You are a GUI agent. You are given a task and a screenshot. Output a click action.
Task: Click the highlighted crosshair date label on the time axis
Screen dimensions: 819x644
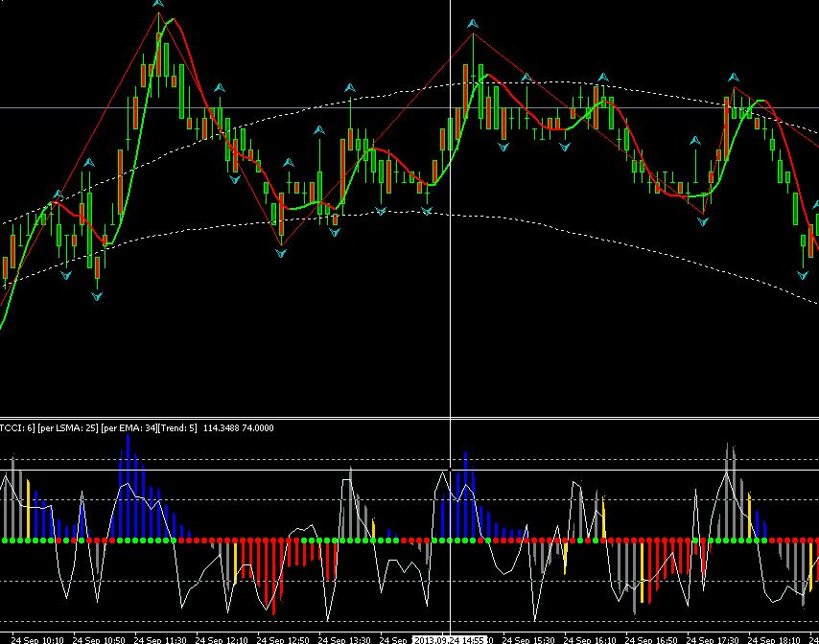pos(449,638)
